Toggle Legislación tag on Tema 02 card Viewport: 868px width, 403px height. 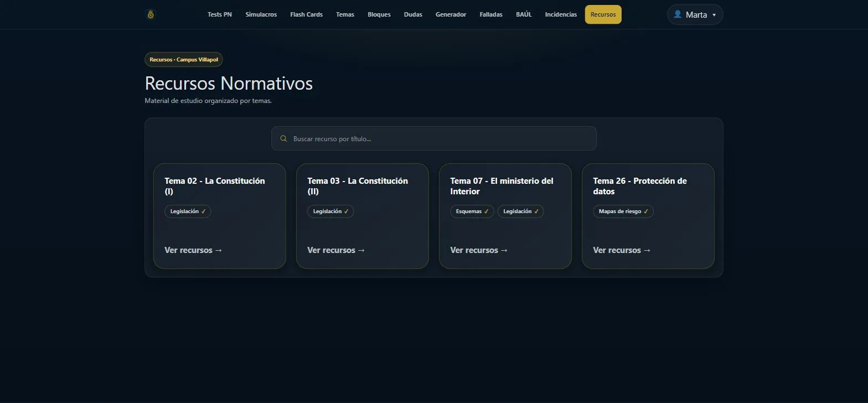coord(188,211)
